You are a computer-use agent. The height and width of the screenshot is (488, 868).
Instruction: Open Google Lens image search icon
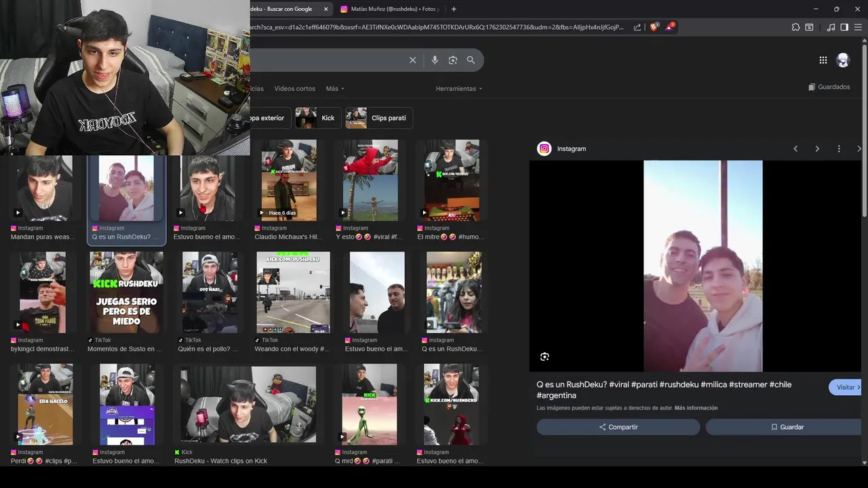[453, 60]
